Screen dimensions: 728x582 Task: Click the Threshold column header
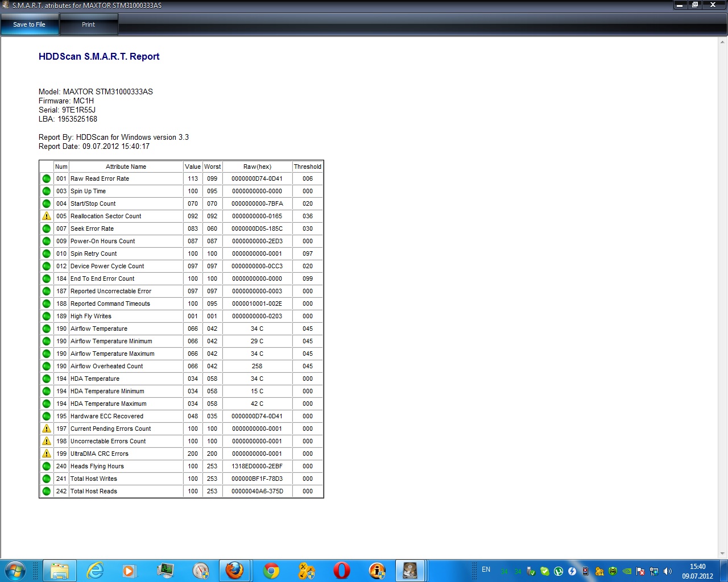tap(308, 167)
